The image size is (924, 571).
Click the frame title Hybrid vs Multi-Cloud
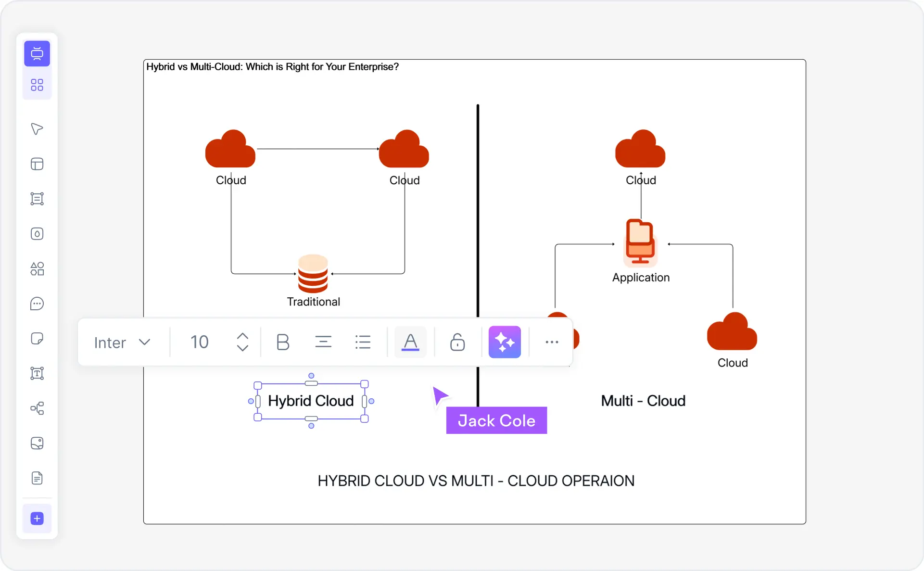[x=272, y=67]
